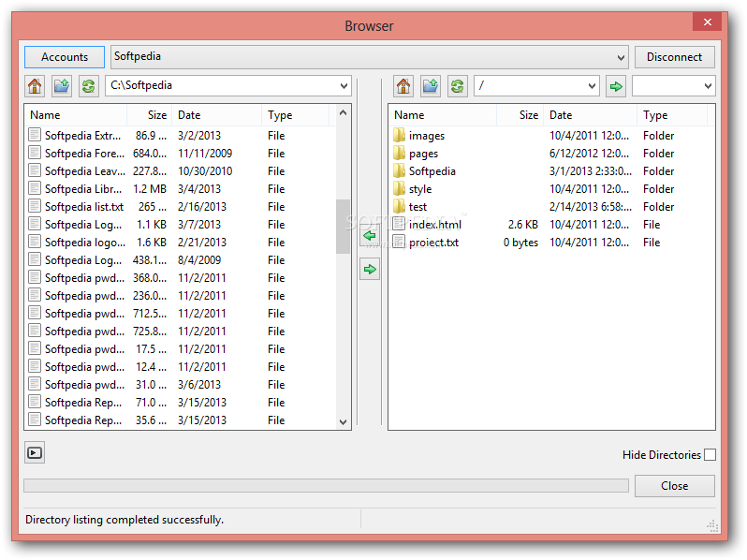This screenshot has height=560, width=747.
Task: Click file icon of Softpedia Fore... row
Action: click(35, 153)
